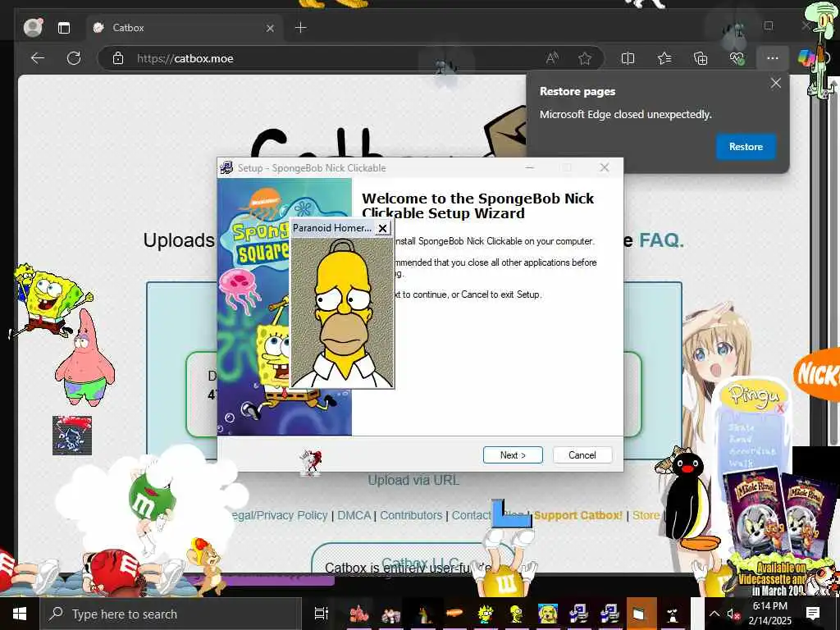Open the Lisa Simpson taskbar app
840x630 pixels.
tap(484, 614)
